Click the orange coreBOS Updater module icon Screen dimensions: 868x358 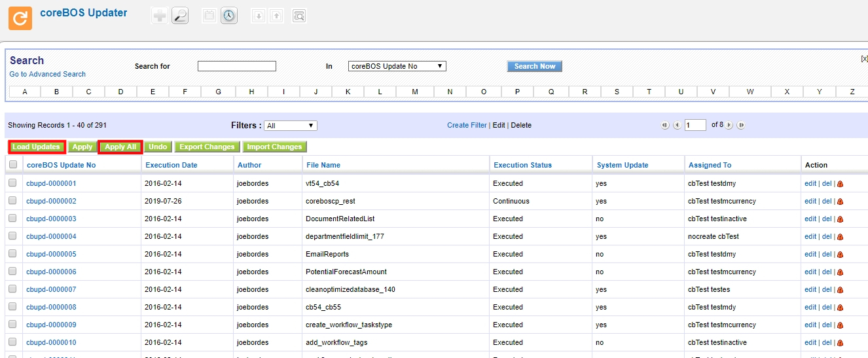(x=20, y=18)
